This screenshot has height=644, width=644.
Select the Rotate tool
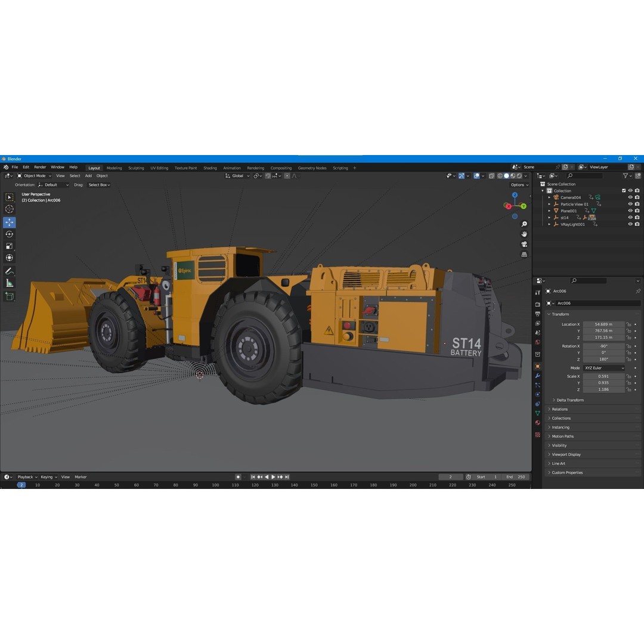pos(10,234)
